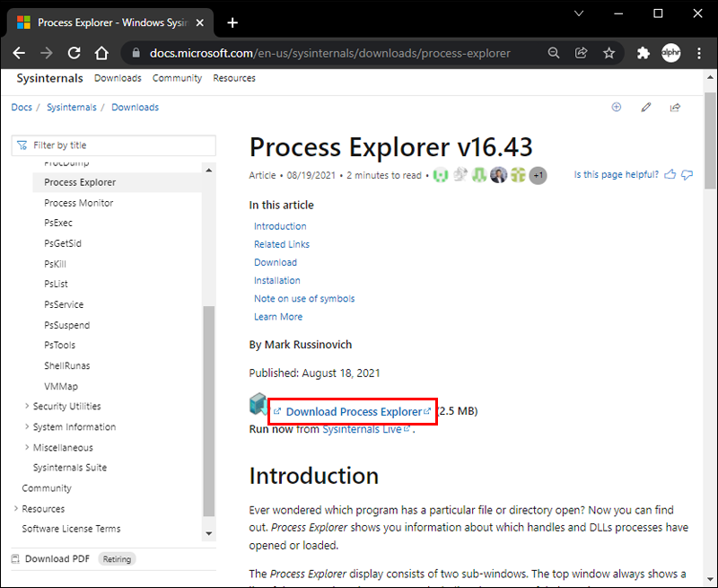Viewport: 718px width, 588px height.
Task: Click the thumbs down feedback icon
Action: point(687,174)
